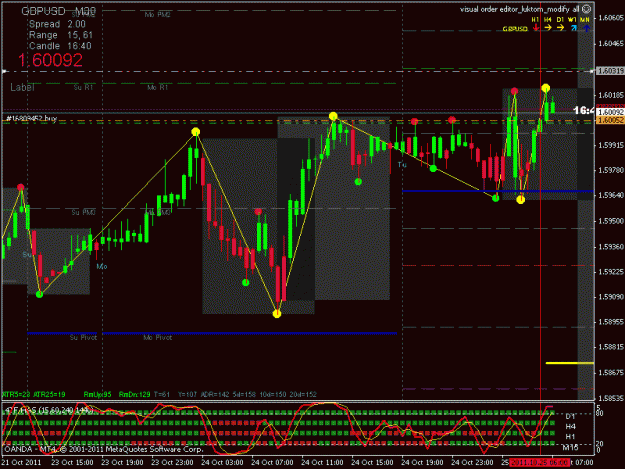The image size is (625, 469).
Task: Click the 'Range 15,61' readout
Action: (x=61, y=35)
